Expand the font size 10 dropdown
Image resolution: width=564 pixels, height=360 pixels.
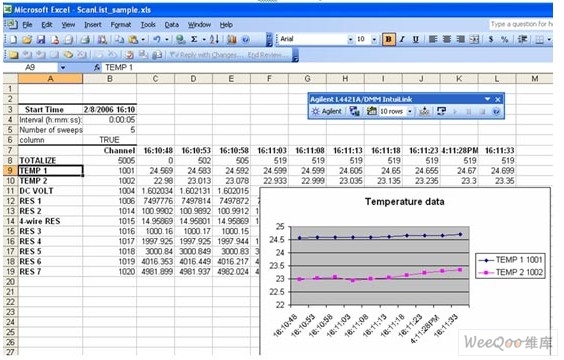pos(374,39)
